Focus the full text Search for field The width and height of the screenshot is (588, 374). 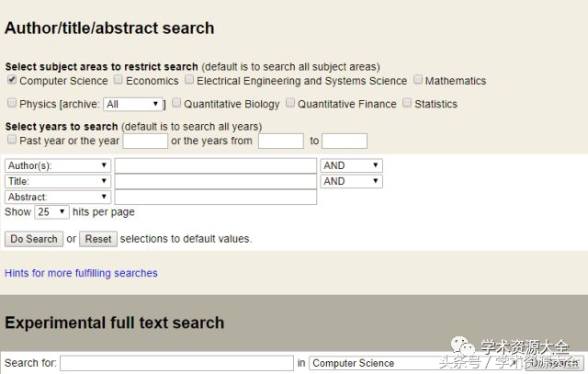pyautogui.click(x=176, y=363)
